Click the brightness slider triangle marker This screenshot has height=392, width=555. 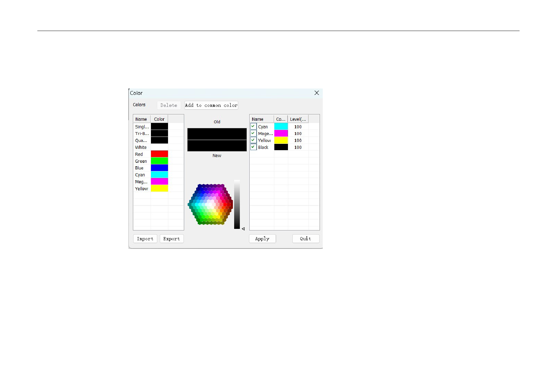(243, 229)
